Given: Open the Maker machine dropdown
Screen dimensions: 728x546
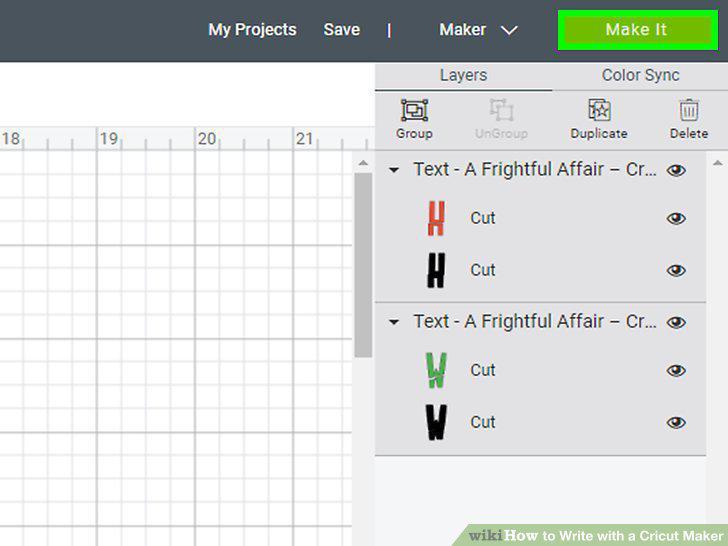Looking at the screenshot, I should click(478, 30).
